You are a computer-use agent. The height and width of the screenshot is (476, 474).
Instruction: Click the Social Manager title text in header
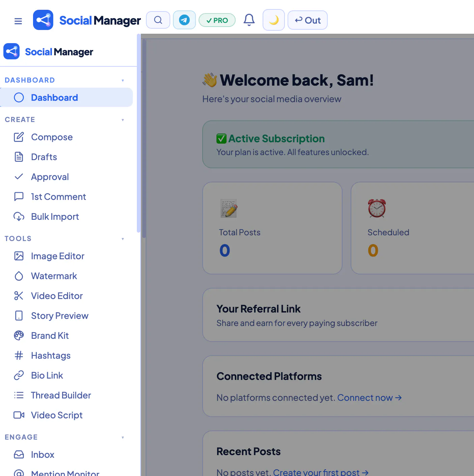(100, 21)
